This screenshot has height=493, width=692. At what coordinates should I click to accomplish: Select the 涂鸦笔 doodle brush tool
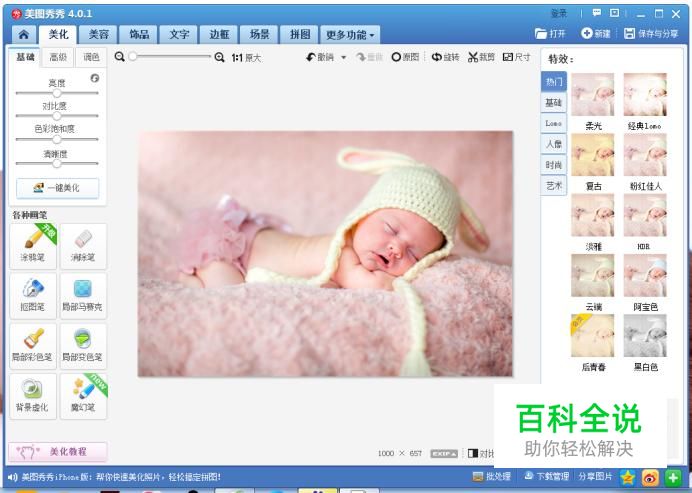click(x=33, y=246)
